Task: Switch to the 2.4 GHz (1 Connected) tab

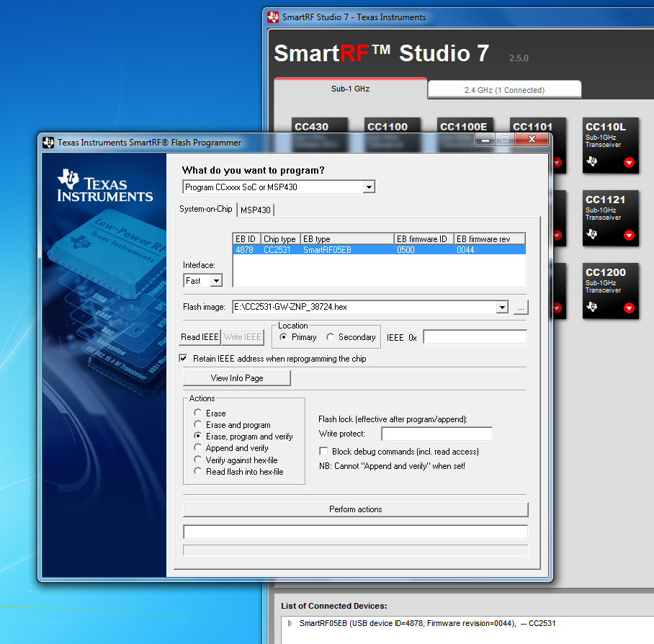Action: coord(504,89)
